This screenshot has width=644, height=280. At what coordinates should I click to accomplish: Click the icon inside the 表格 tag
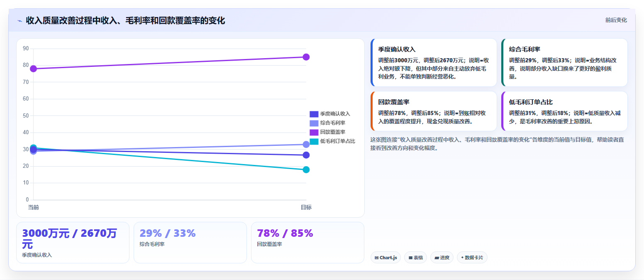pyautogui.click(x=410, y=258)
